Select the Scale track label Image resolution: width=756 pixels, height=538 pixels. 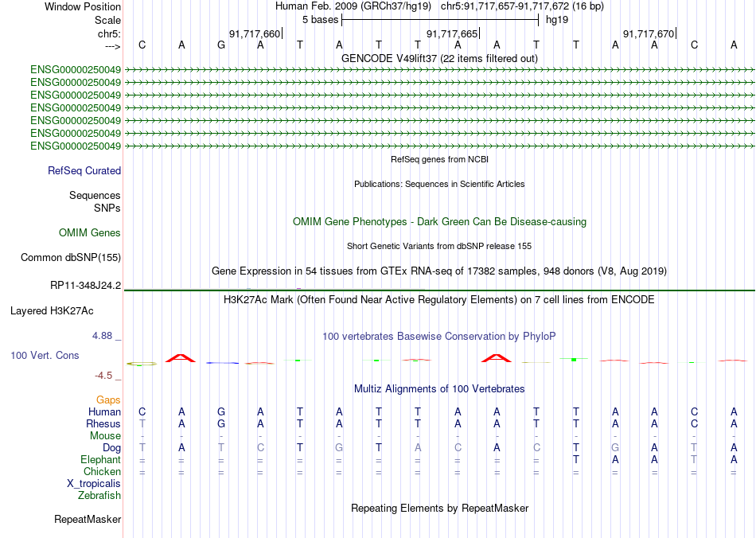[107, 20]
